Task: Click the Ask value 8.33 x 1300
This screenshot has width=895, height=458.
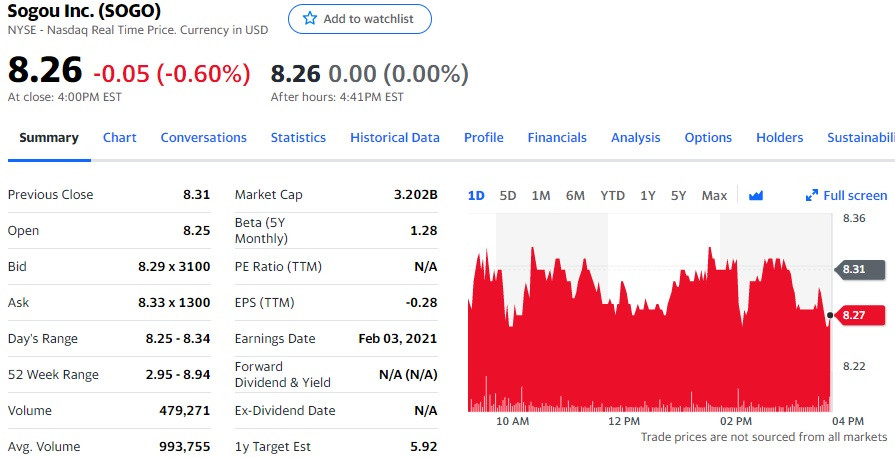Action: click(x=174, y=303)
